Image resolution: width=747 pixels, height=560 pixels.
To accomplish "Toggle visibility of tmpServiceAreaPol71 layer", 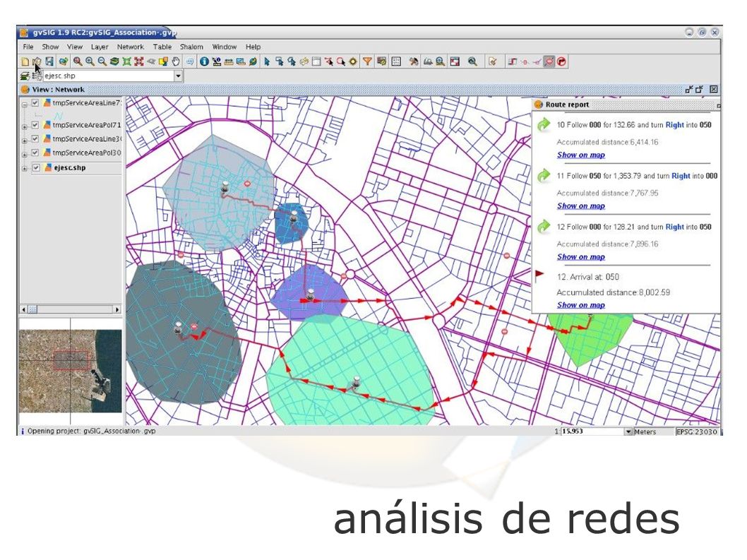I will pyautogui.click(x=35, y=125).
